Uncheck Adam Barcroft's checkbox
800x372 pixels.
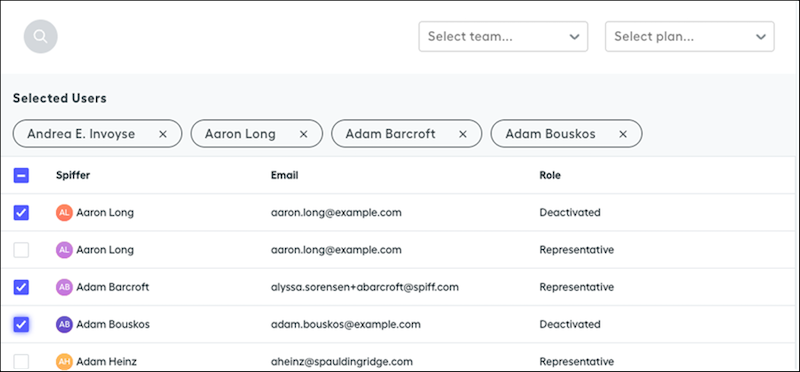coord(21,287)
